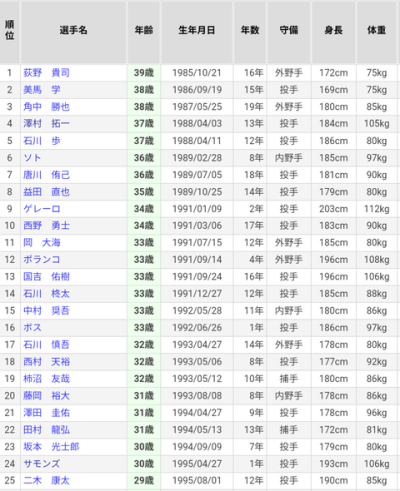Screen dimensions: 400x491
Task: Open 唐川 侑己 profile link
Action: (x=46, y=175)
